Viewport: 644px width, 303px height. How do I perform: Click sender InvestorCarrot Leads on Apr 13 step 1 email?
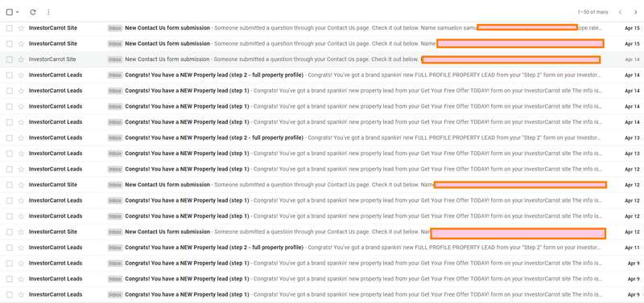click(56, 154)
